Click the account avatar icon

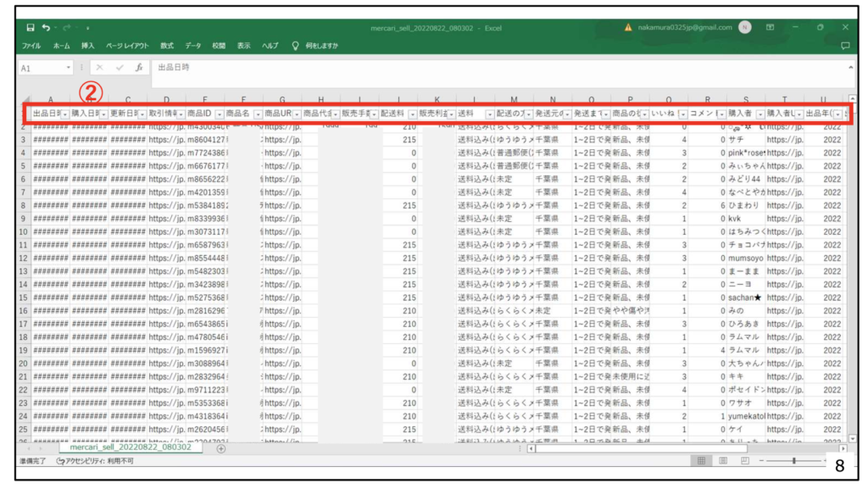[744, 27]
